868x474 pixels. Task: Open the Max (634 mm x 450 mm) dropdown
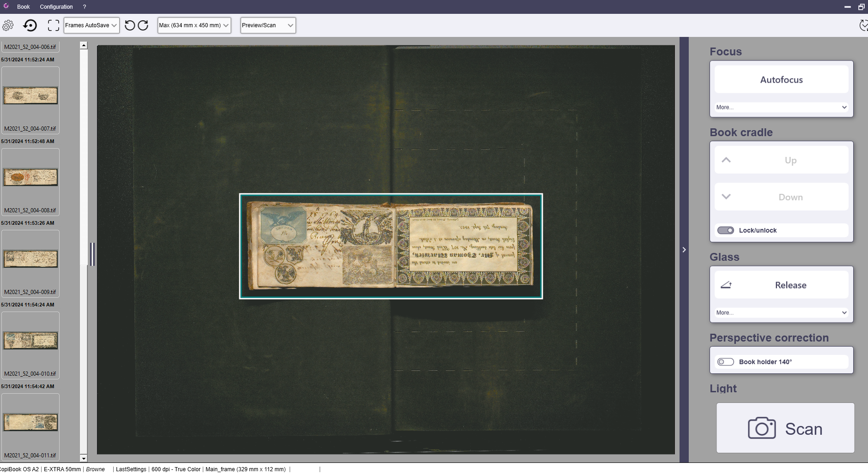pos(194,25)
